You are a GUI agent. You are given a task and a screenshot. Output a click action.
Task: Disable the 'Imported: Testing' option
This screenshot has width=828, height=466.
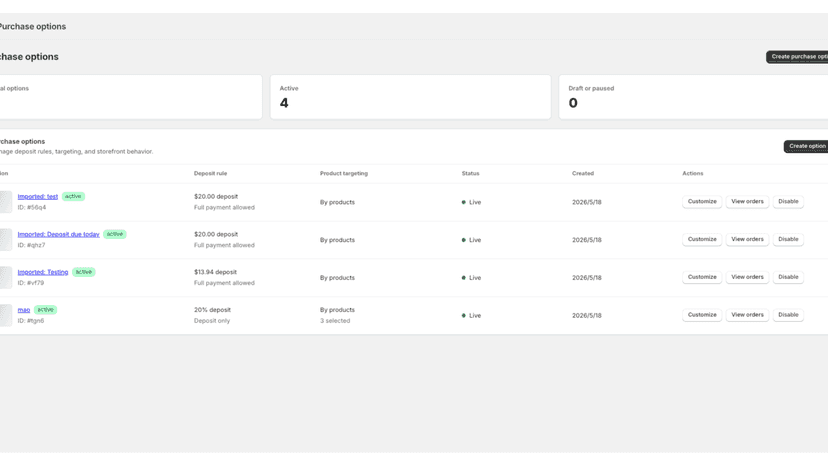(788, 277)
